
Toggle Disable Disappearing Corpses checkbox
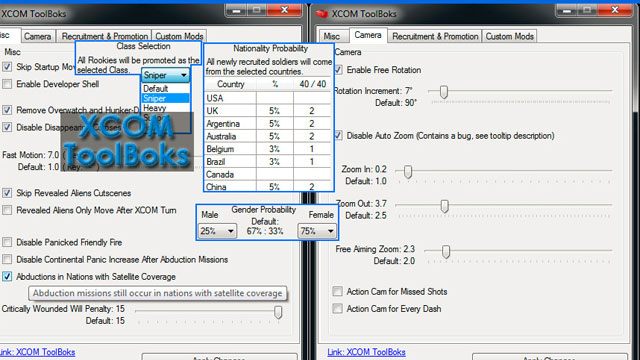tap(7, 127)
